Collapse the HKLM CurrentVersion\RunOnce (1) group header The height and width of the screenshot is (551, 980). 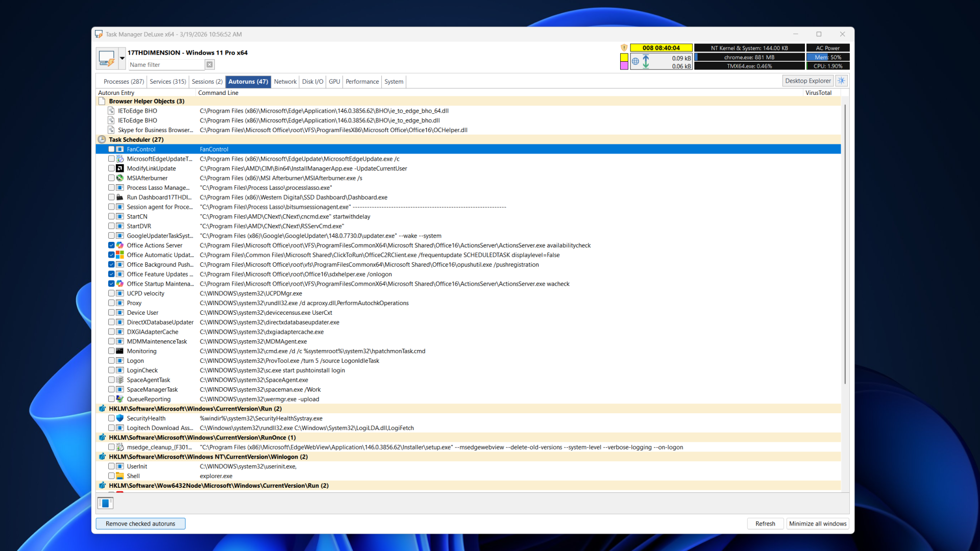click(x=468, y=438)
